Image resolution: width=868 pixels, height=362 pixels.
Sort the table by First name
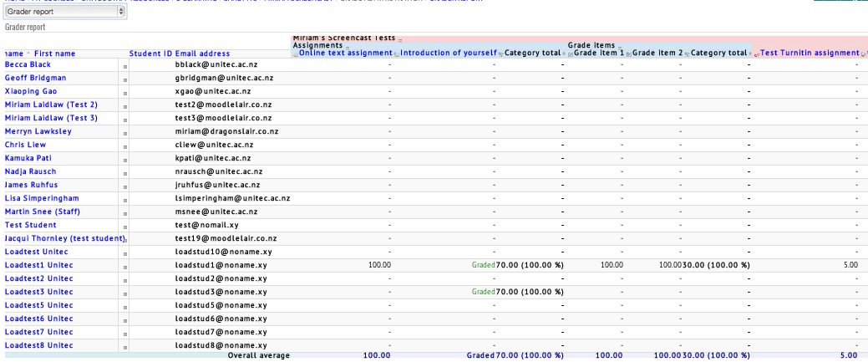click(x=54, y=54)
